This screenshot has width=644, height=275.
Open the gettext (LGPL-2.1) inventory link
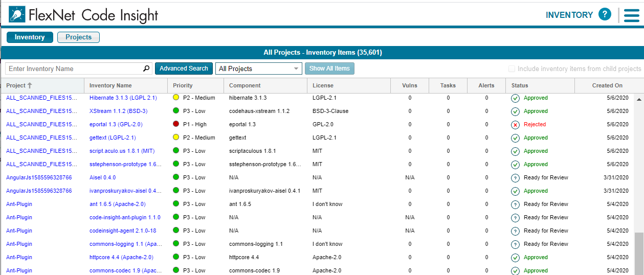click(x=113, y=137)
